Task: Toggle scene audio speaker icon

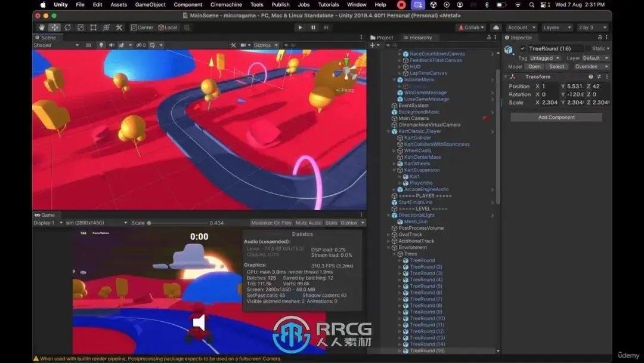Action: [112, 45]
